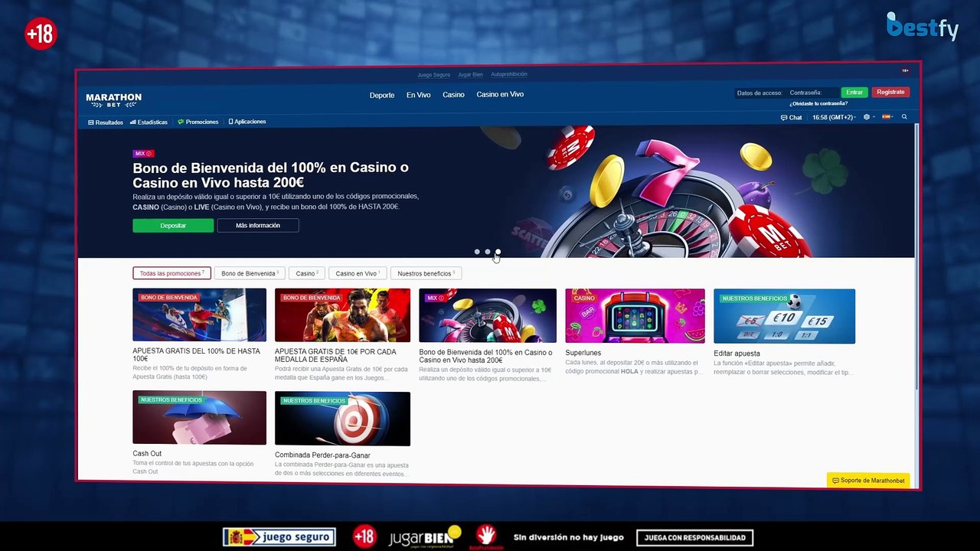Click the Marathon Bet logo
This screenshot has width=980, height=551.
coord(113,99)
